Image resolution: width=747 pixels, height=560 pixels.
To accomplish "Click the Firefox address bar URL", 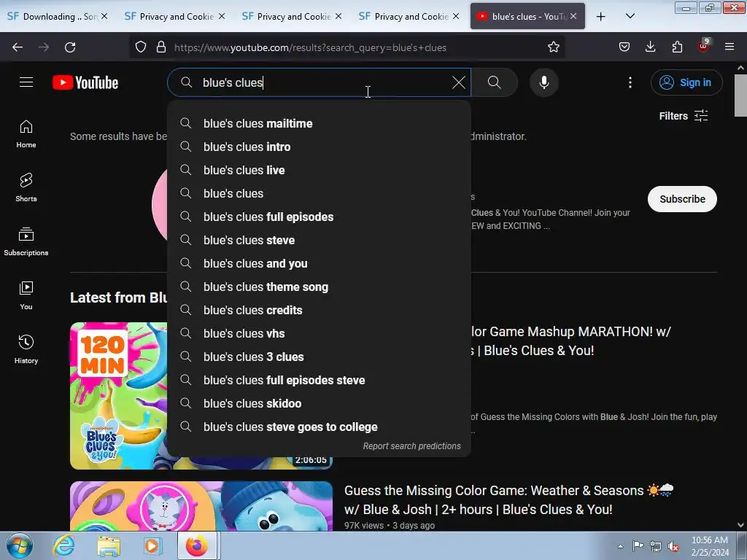I will coord(309,47).
